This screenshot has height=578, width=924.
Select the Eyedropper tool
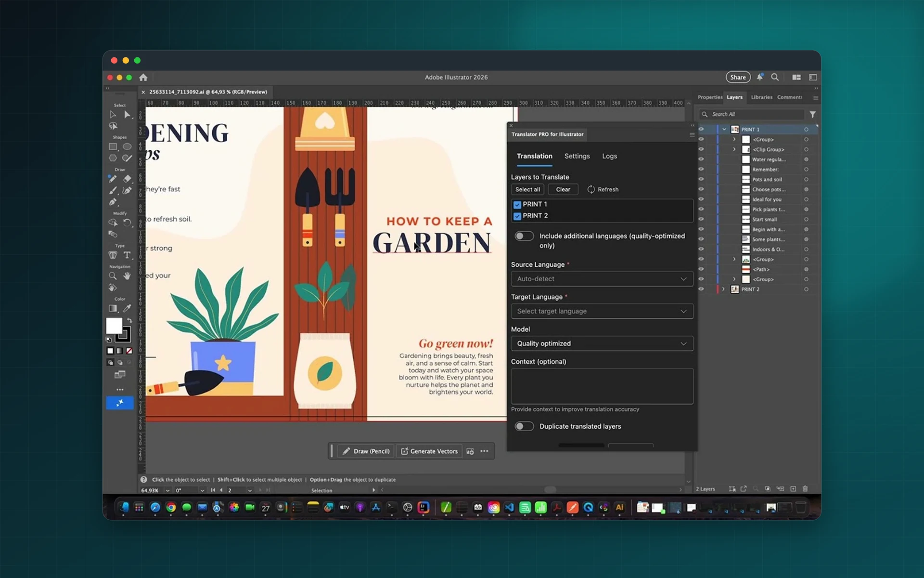127,308
